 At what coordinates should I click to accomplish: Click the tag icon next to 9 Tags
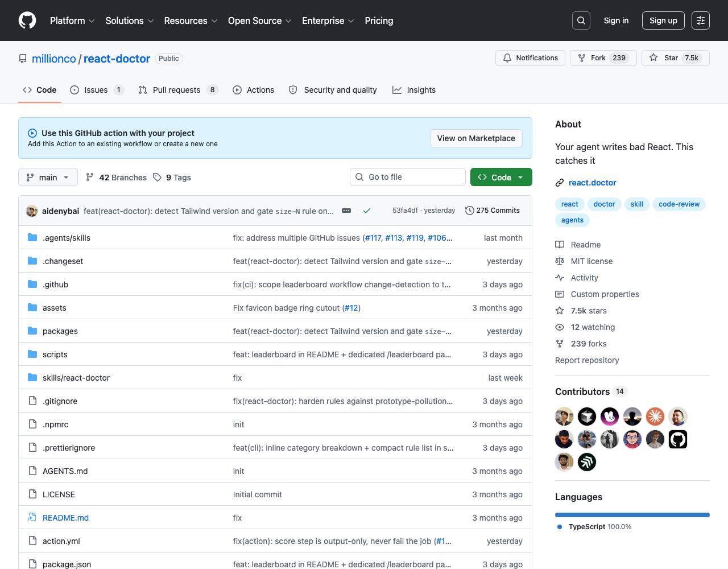[x=158, y=178]
